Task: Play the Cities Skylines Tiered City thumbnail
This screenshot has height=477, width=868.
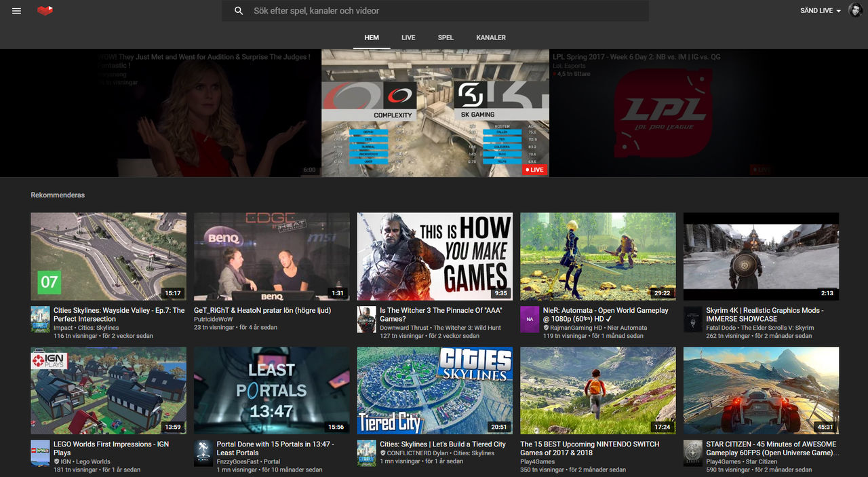Action: (x=435, y=391)
